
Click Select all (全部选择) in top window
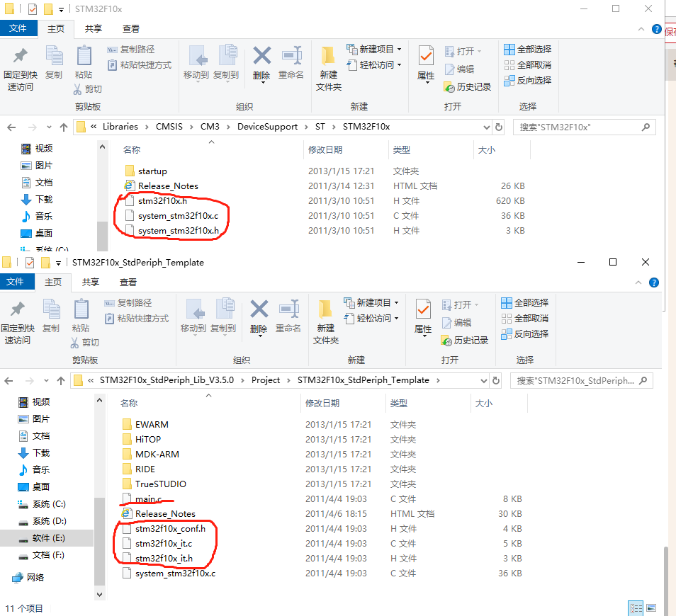528,49
